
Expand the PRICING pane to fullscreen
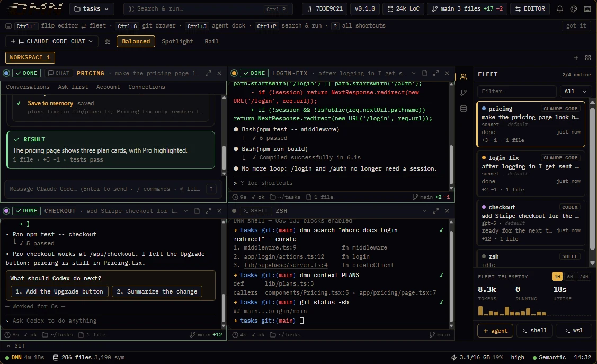tap(208, 73)
